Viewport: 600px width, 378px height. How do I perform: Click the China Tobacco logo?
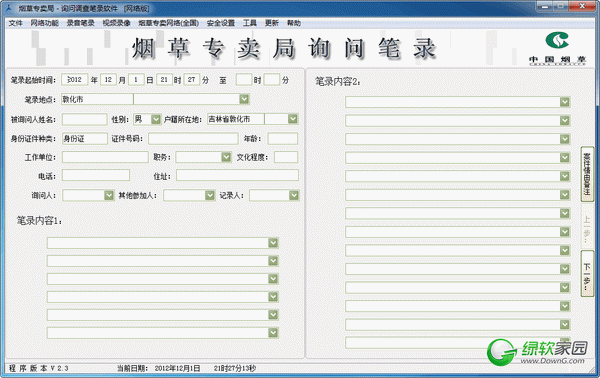557,48
